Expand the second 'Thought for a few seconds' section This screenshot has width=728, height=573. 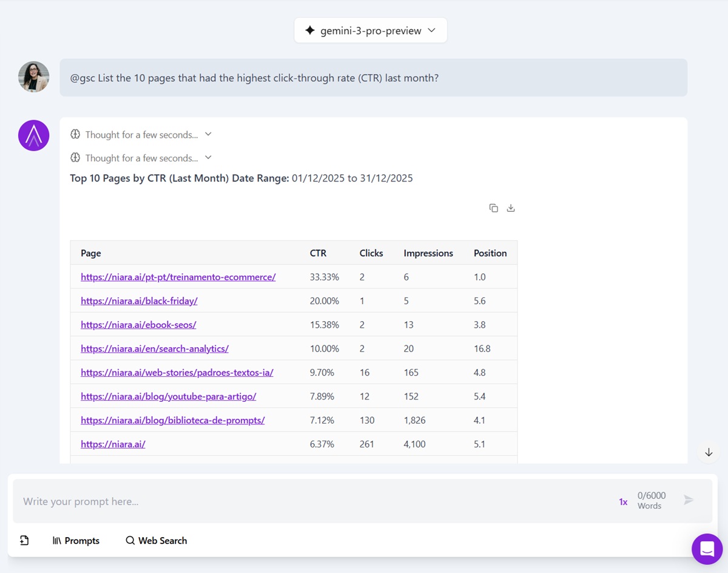(141, 158)
